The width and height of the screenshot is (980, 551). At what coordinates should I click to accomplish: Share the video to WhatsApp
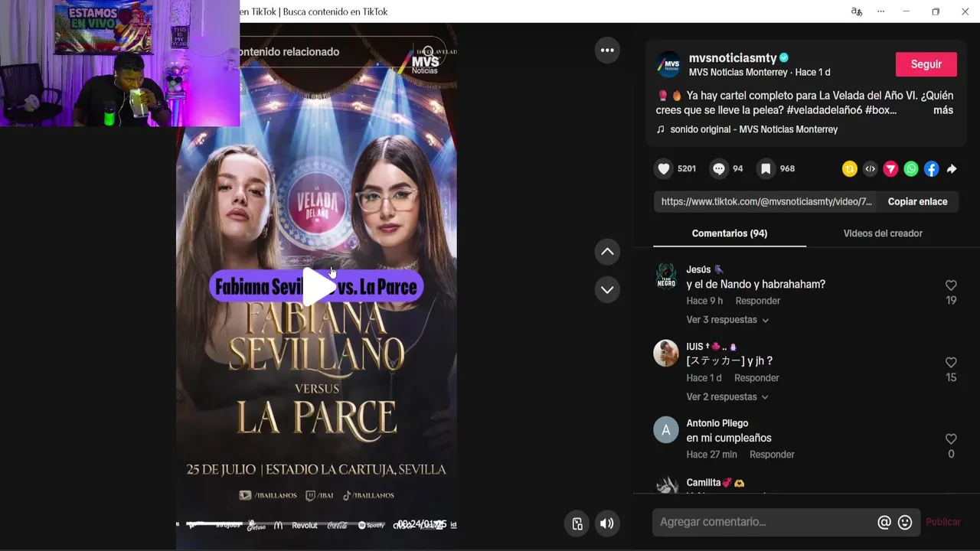click(911, 169)
